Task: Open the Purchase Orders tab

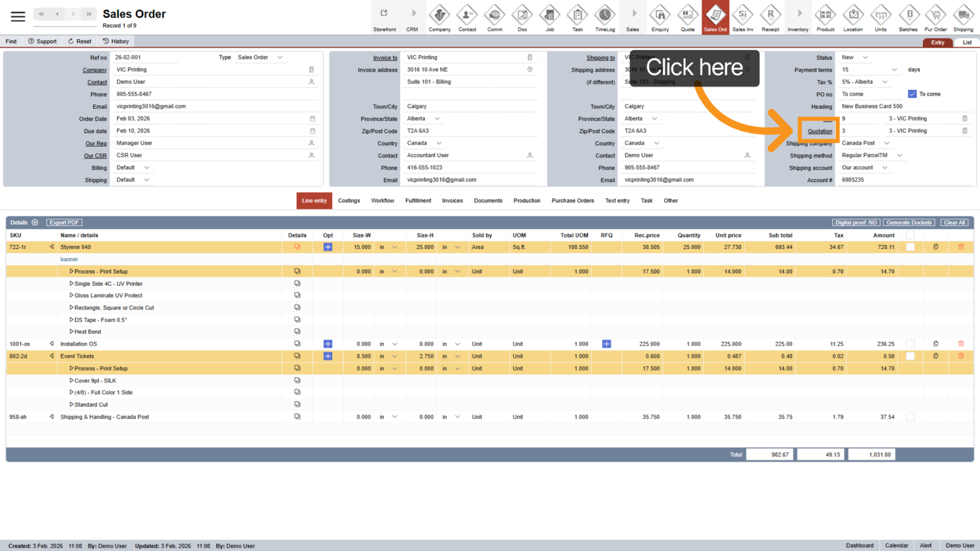Action: (572, 201)
